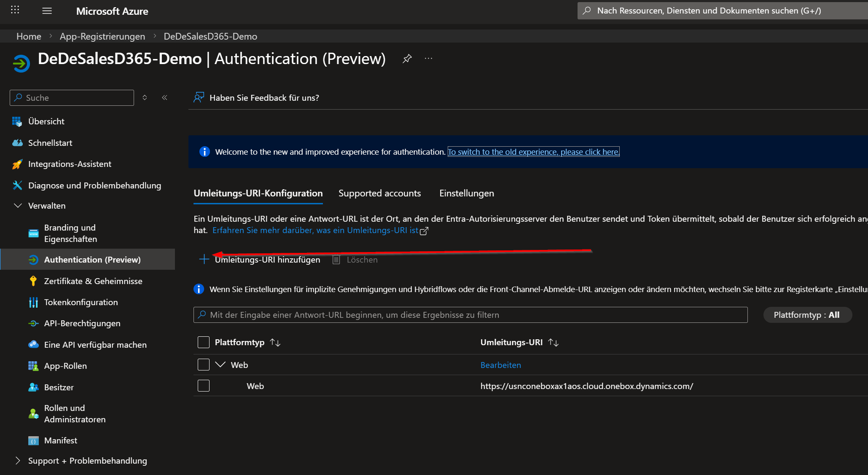Screen dimensions: 868x475
Task: Expand Support + Problembehandlung section
Action: tap(18, 461)
